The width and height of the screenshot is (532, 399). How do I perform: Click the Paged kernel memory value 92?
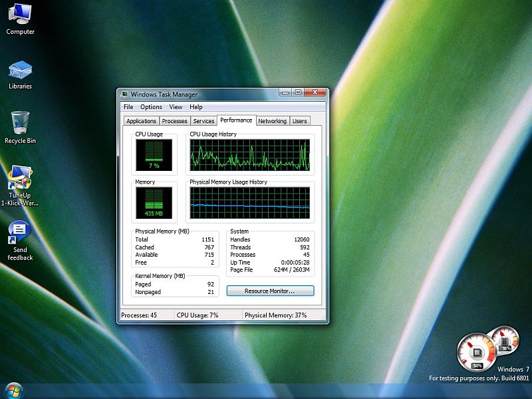tap(211, 285)
